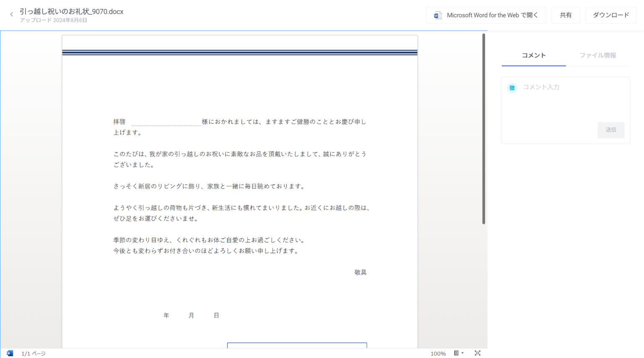Switch to the コメント tab
644x358 pixels.
(533, 55)
